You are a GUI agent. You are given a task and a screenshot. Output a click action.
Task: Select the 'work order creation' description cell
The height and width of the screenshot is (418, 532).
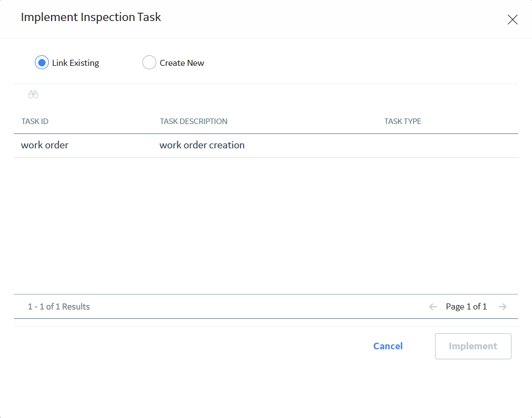202,145
